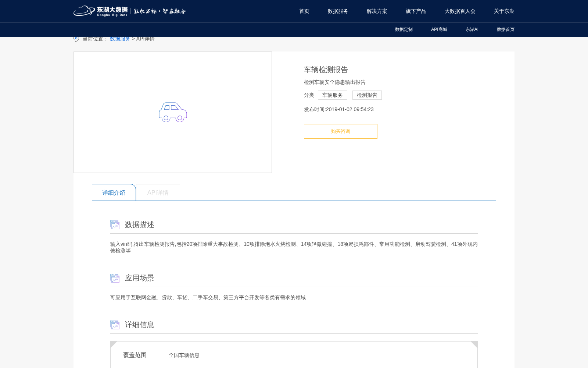The height and width of the screenshot is (368, 588).
Task: Click the 可应用于互联网金融 scenario text
Action: 208,297
